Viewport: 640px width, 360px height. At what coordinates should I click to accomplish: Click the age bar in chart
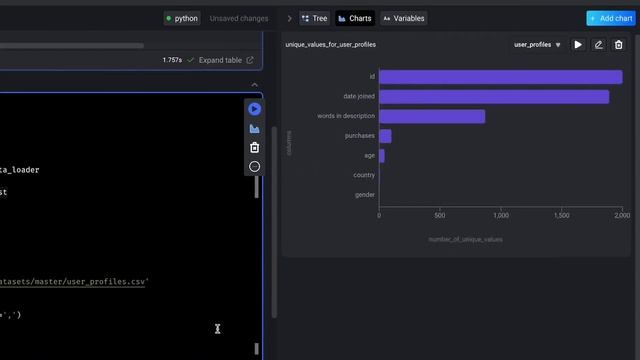(x=382, y=156)
